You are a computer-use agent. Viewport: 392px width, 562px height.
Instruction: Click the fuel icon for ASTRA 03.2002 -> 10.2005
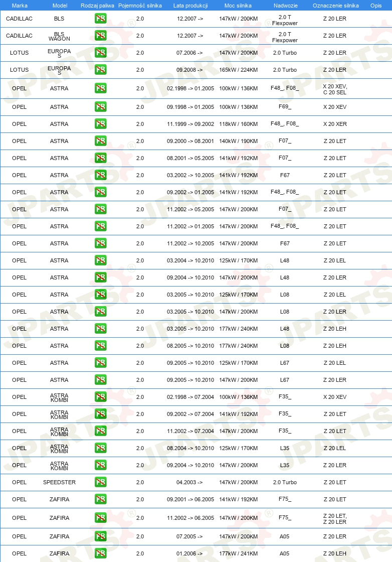click(x=101, y=175)
